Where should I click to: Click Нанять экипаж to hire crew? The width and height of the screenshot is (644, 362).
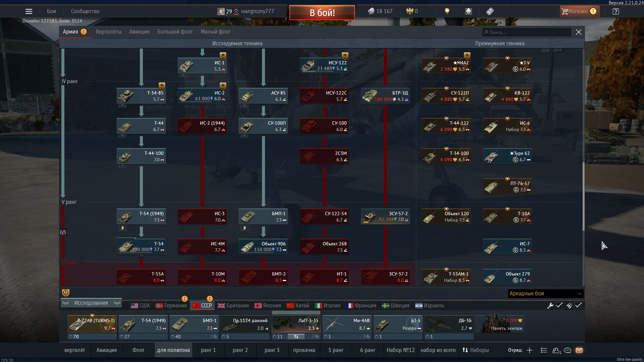[x=500, y=324]
